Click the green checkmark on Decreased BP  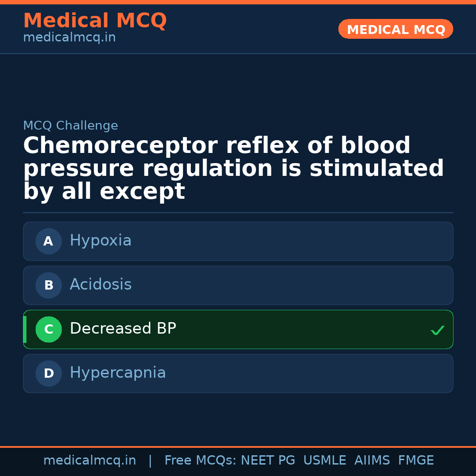pos(437,330)
